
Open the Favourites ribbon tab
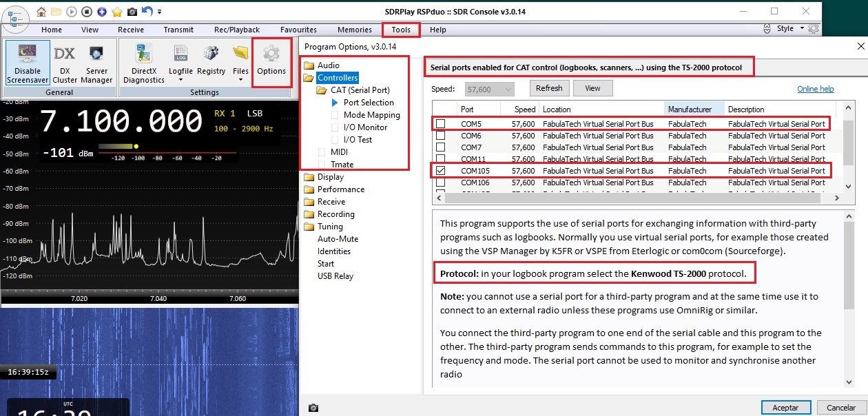(x=298, y=30)
